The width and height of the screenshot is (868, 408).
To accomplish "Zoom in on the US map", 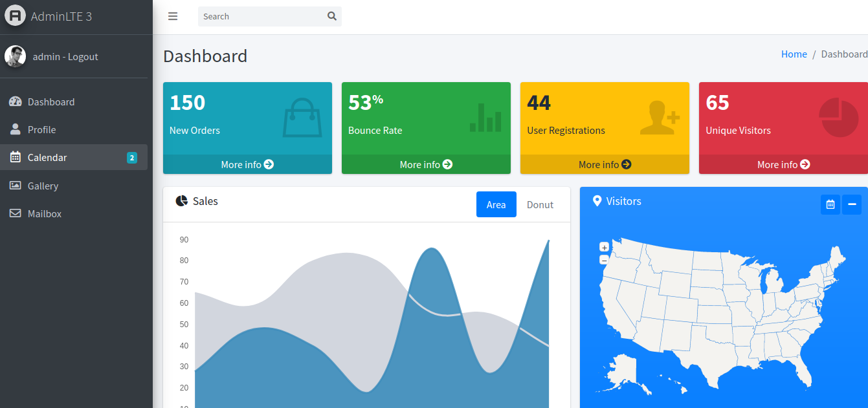I will [604, 247].
